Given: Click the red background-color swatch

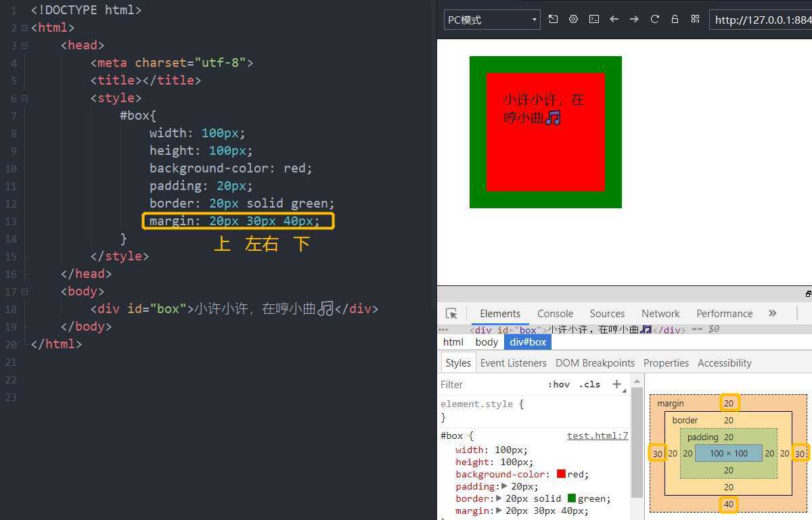Looking at the screenshot, I should pyautogui.click(x=561, y=474).
